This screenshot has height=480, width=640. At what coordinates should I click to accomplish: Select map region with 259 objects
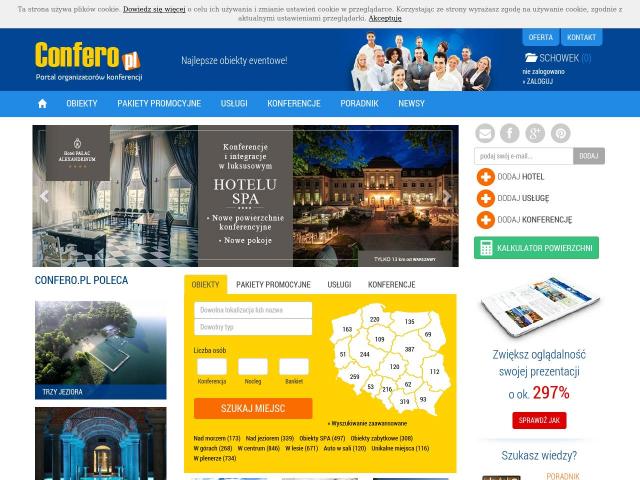click(x=354, y=377)
